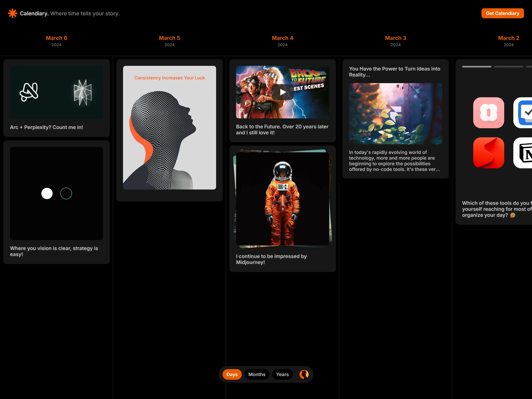
Task: Click 'Where you vision is clear' caption
Action: [x=54, y=251]
